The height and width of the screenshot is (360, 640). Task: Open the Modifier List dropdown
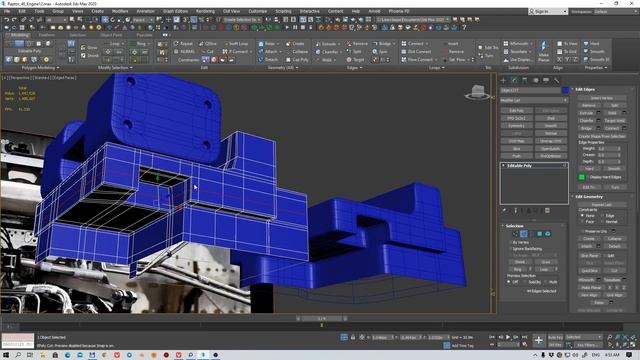(534, 100)
